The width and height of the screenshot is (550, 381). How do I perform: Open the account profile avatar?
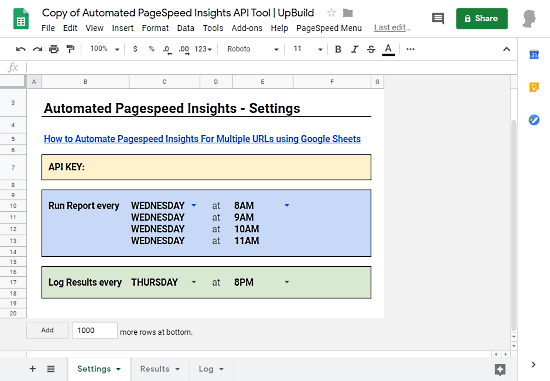529,19
